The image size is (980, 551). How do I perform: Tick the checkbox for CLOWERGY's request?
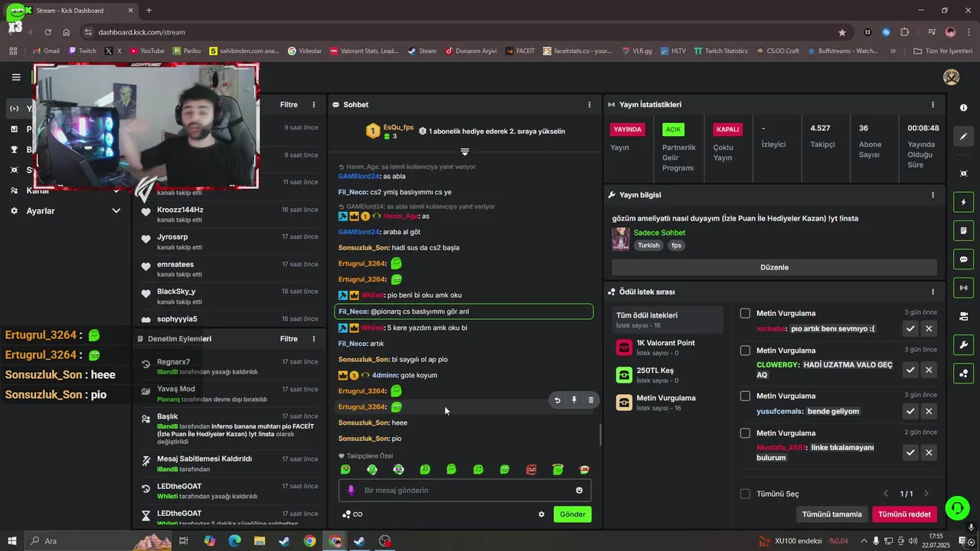(745, 350)
